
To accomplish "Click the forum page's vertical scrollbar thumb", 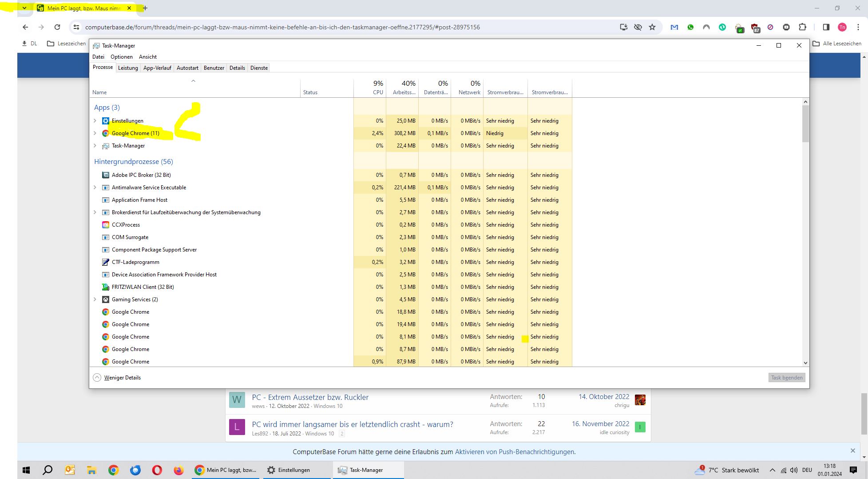I will pos(864,413).
